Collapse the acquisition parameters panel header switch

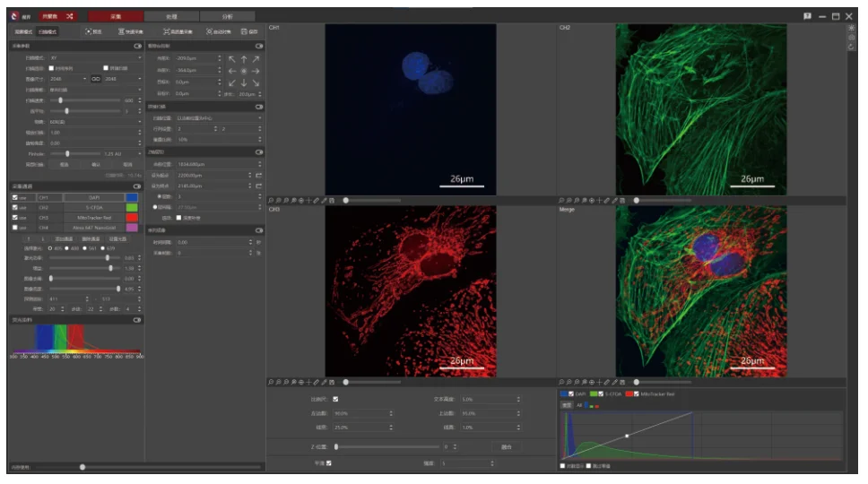137,46
